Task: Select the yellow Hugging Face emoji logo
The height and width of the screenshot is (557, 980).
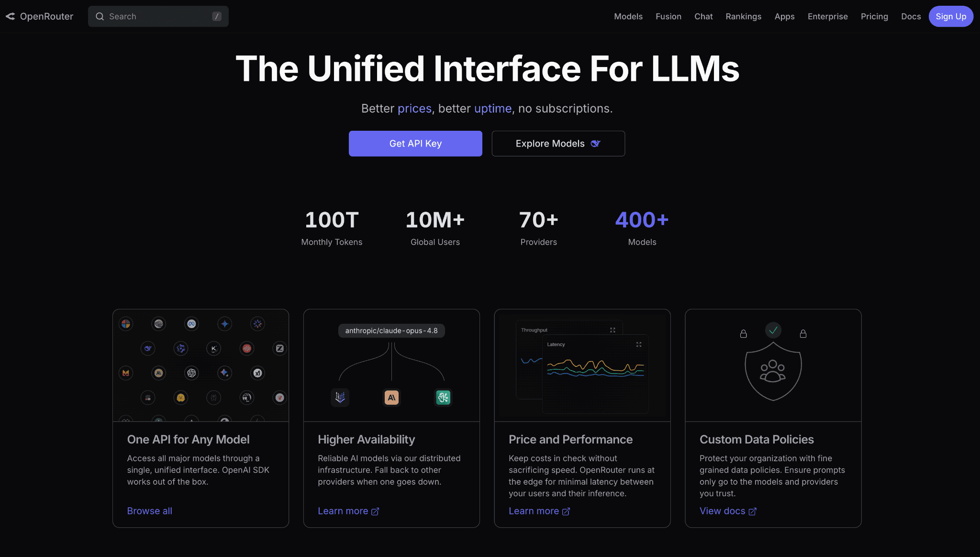Action: [181, 398]
